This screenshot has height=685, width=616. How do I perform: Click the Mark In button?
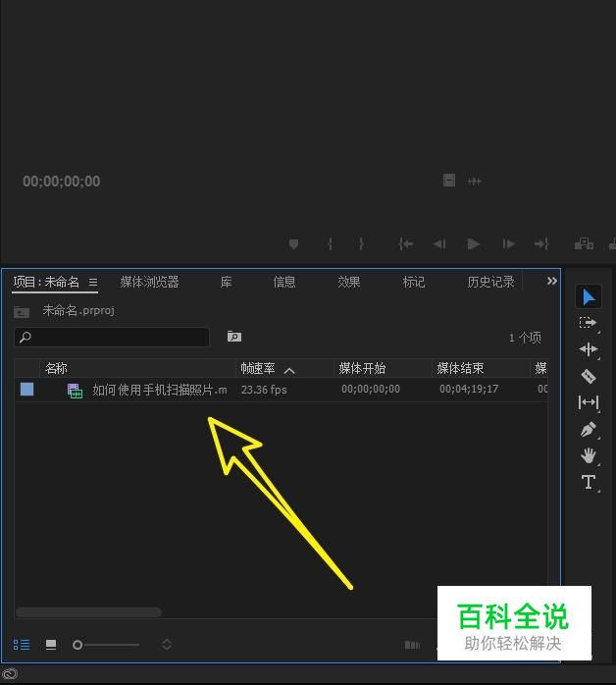(331, 244)
